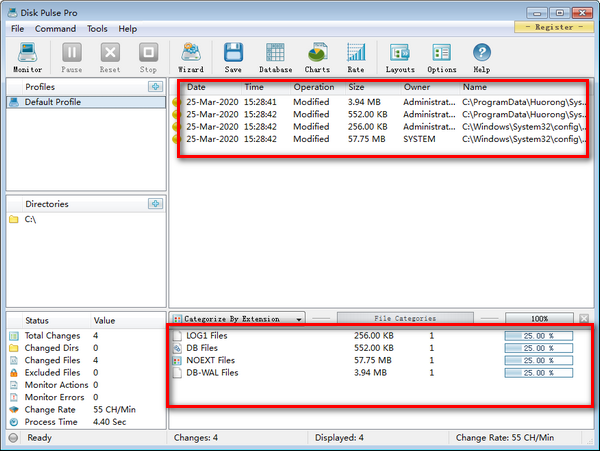Image resolution: width=600 pixels, height=451 pixels.
Task: Add a directory with plus icon
Action: click(155, 204)
